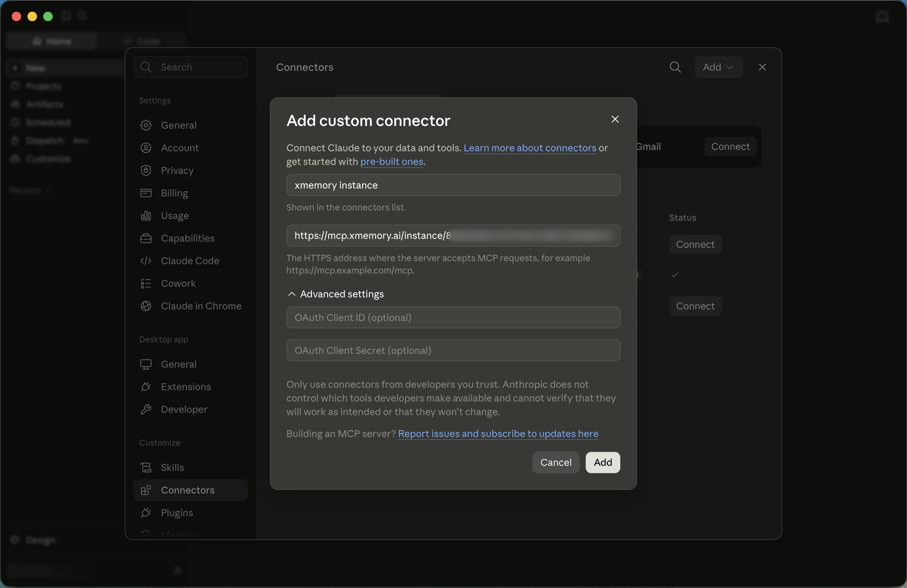Click last Connect button under Status
Screen dimensions: 907x588
[695, 306]
